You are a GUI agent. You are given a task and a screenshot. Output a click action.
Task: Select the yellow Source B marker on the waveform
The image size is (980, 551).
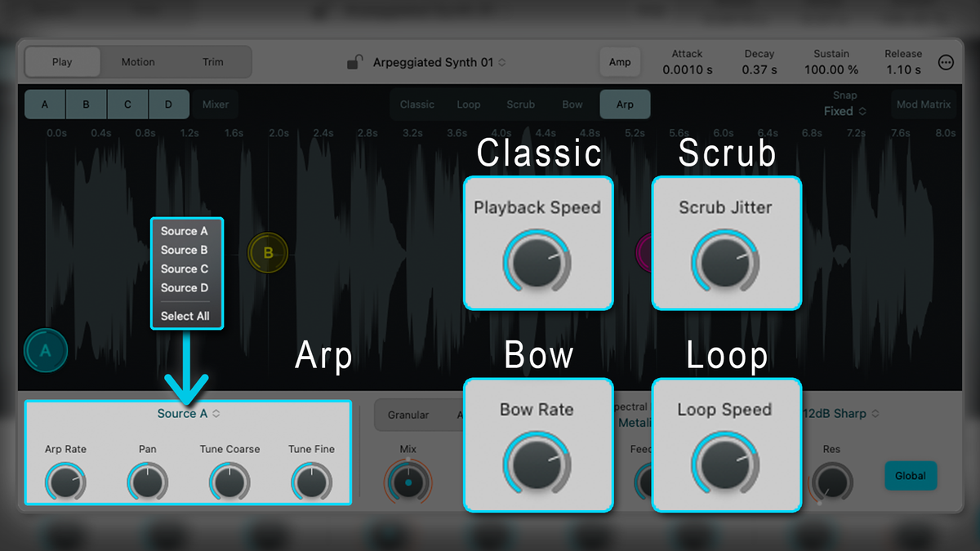[x=268, y=253]
